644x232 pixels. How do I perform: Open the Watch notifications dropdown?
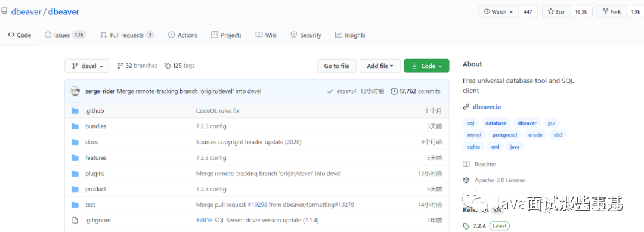(499, 11)
